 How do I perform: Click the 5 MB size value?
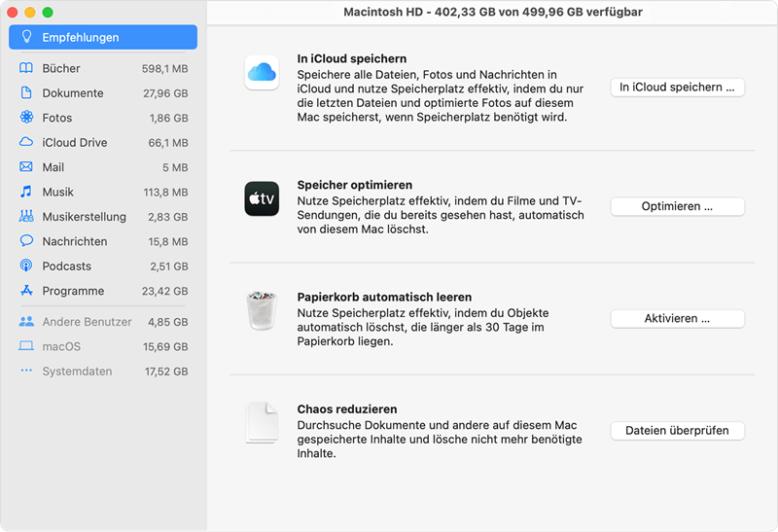point(175,167)
